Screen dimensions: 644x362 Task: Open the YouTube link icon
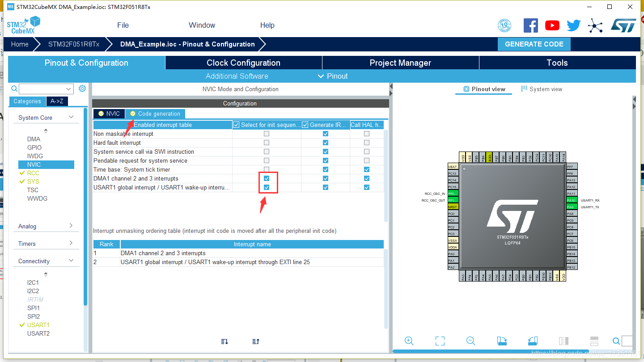[x=552, y=25]
